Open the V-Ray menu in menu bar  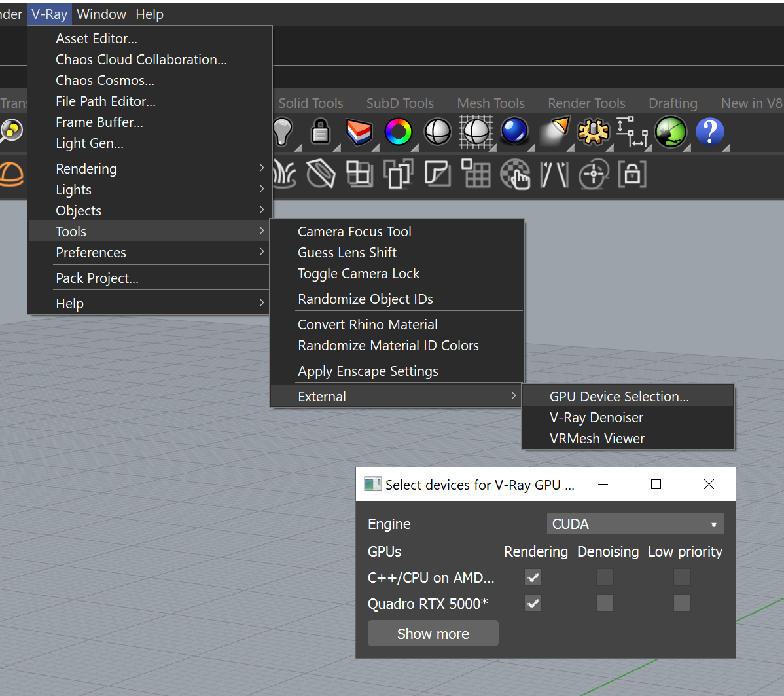[50, 14]
